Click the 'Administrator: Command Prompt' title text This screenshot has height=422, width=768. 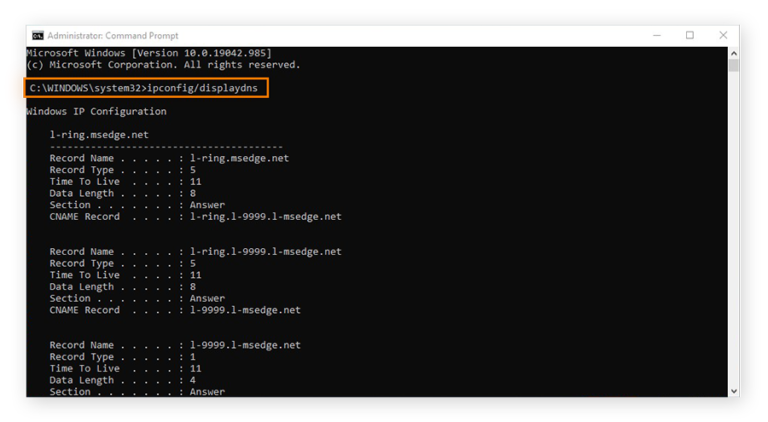[113, 36]
